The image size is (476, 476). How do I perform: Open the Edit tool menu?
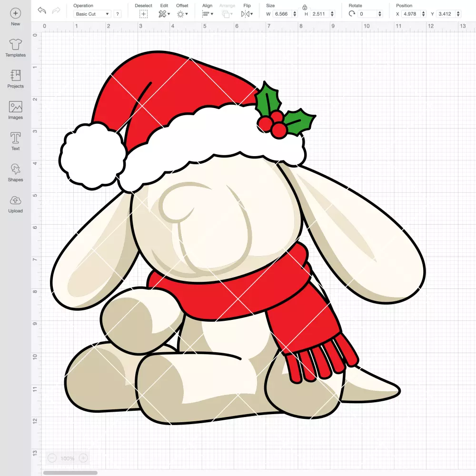tap(164, 14)
